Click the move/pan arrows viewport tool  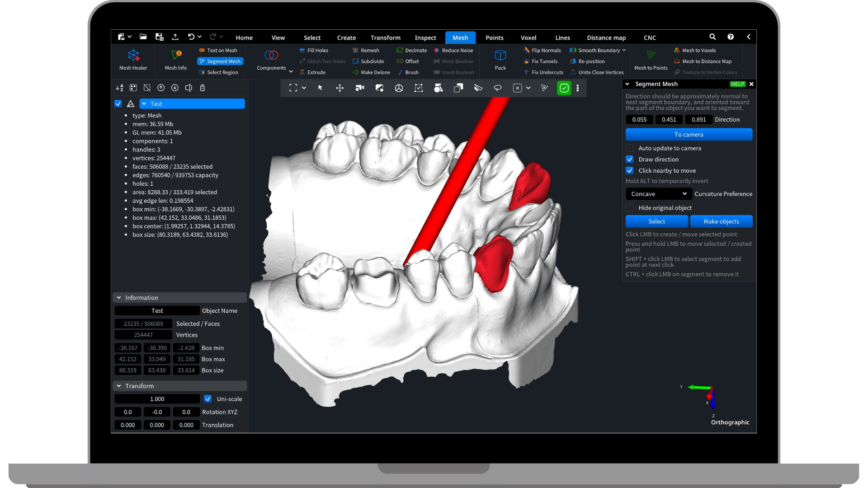tap(340, 88)
